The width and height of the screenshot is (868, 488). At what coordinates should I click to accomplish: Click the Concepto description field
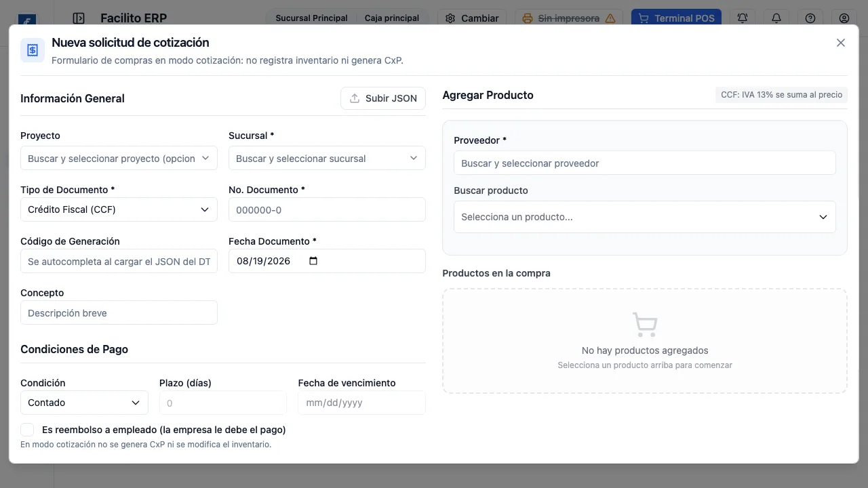119,312
